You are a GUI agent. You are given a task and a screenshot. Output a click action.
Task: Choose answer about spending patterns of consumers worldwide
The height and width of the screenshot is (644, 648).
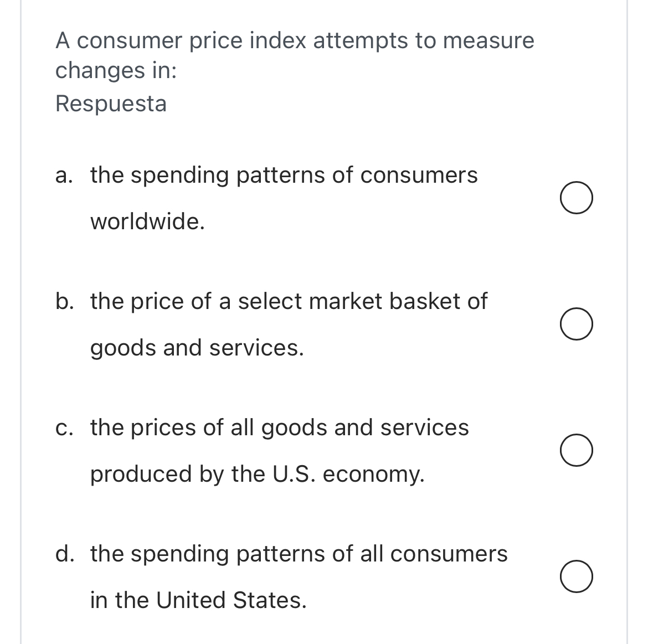tap(577, 198)
